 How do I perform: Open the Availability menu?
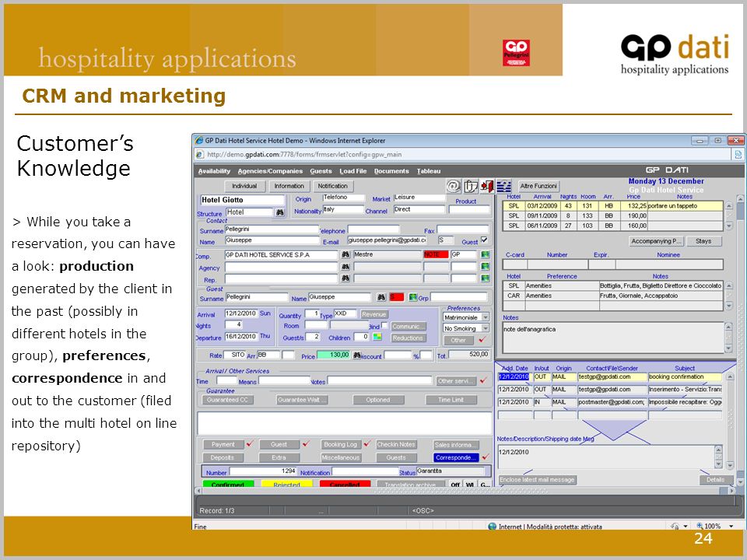tap(214, 171)
